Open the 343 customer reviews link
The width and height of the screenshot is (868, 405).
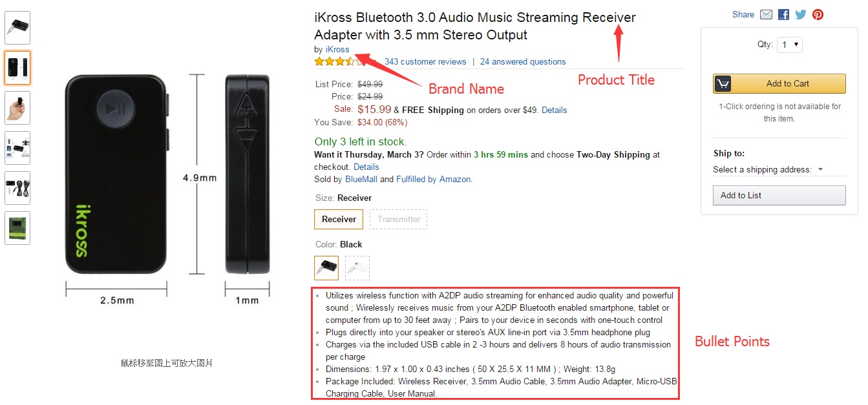click(x=425, y=62)
